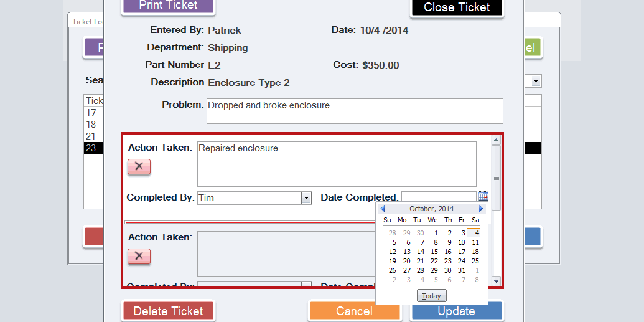Open the Completed By dropdown showing Tim
The height and width of the screenshot is (322, 644).
(306, 198)
